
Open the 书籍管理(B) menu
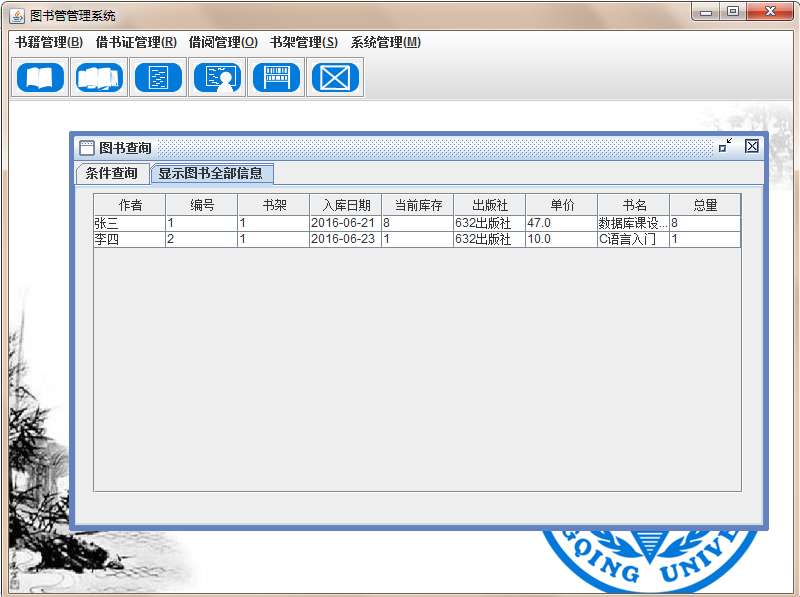pos(49,42)
